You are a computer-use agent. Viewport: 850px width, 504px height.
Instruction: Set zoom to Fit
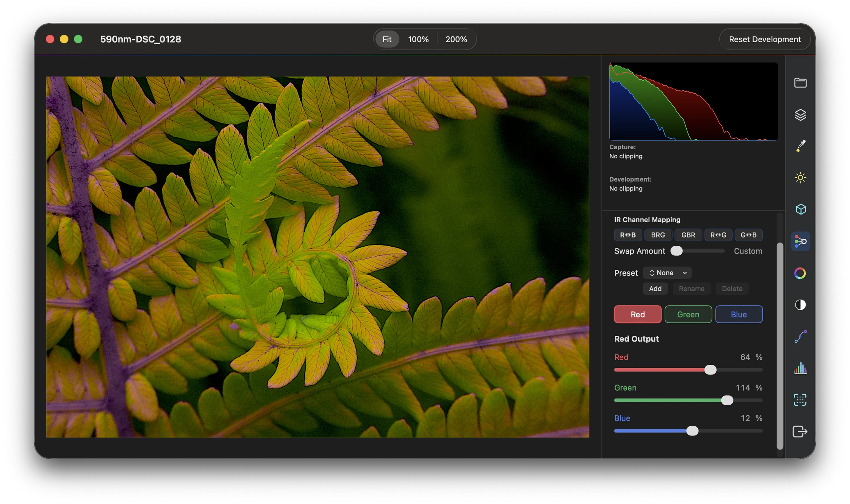click(x=387, y=39)
